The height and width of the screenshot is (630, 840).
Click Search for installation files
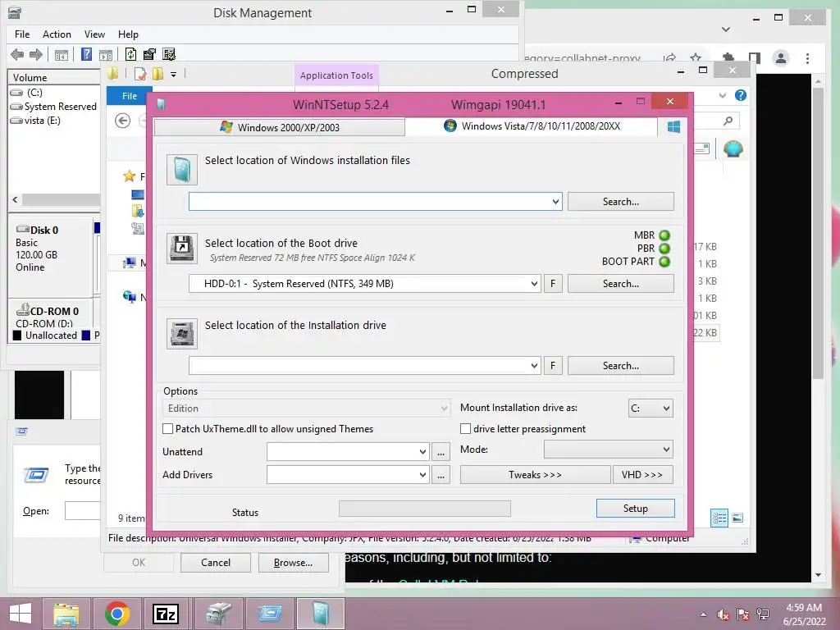click(x=620, y=202)
